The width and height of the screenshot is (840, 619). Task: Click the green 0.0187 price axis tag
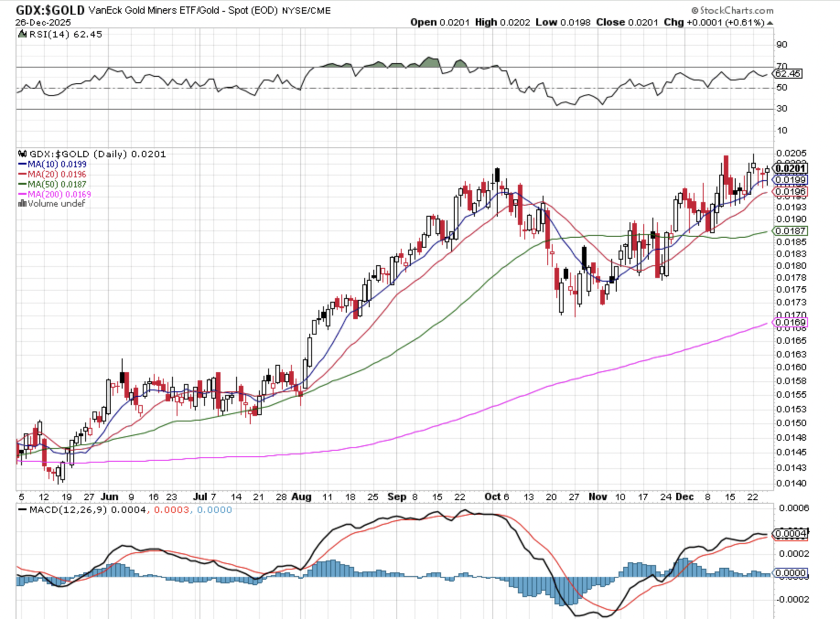pyautogui.click(x=791, y=231)
